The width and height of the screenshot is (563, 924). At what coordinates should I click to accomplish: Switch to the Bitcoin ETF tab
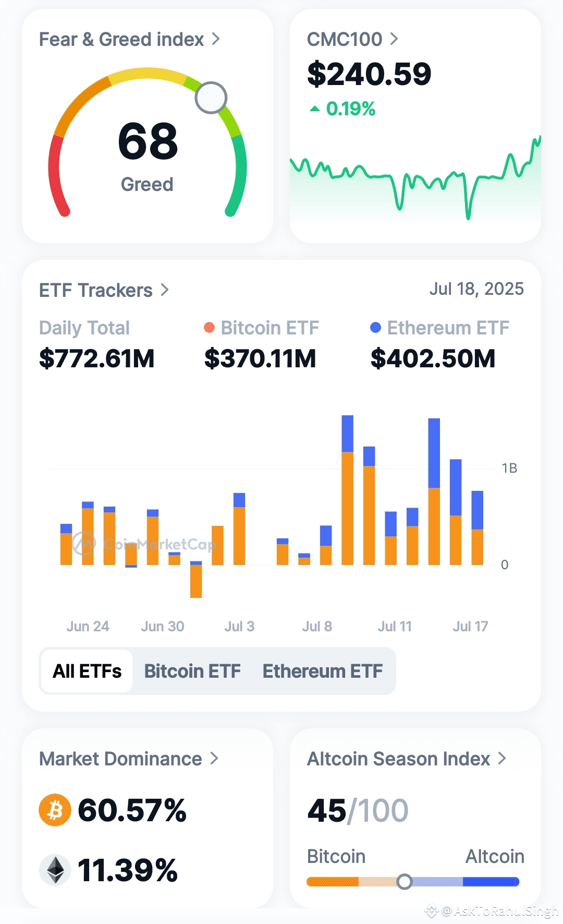click(x=192, y=671)
